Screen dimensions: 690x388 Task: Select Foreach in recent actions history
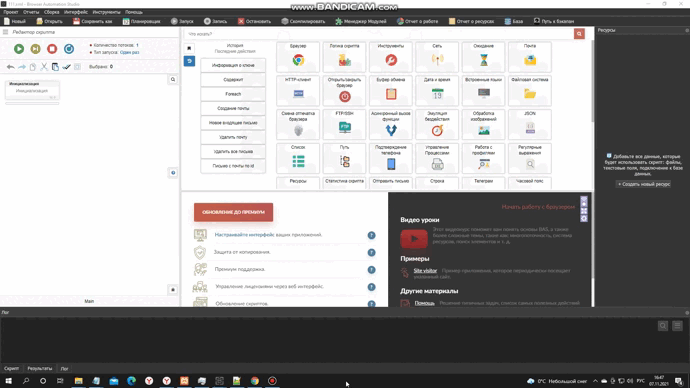233,94
